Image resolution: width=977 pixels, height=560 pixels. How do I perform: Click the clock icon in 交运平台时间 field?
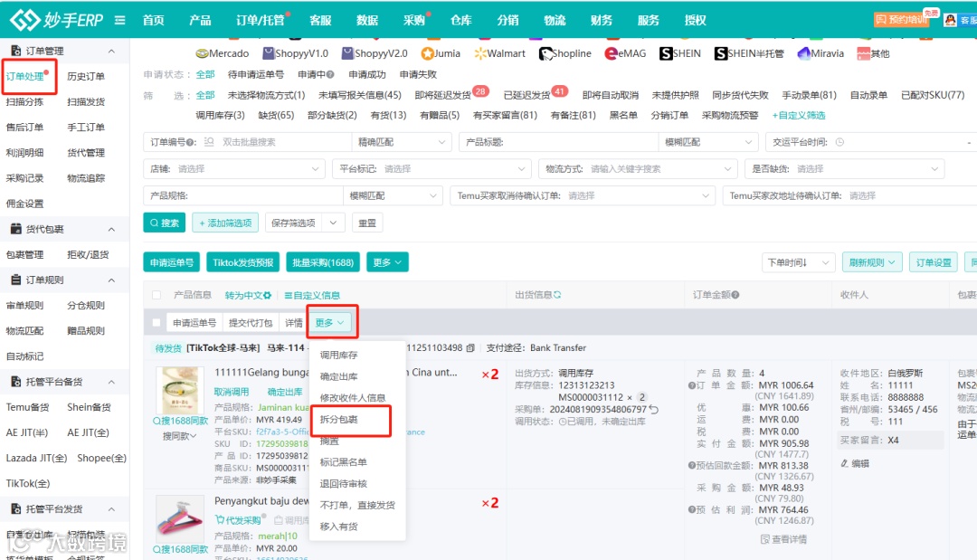[839, 142]
